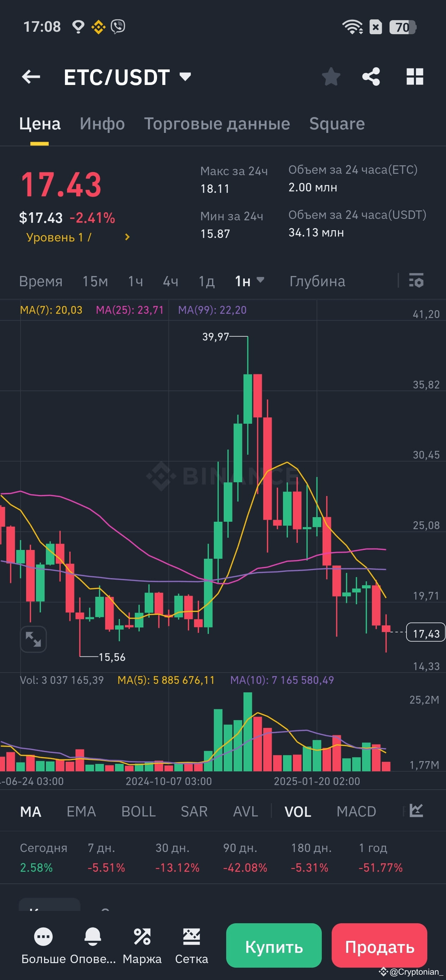
Task: Click Объем за 24 часа(USDT) value
Action: coord(316,232)
